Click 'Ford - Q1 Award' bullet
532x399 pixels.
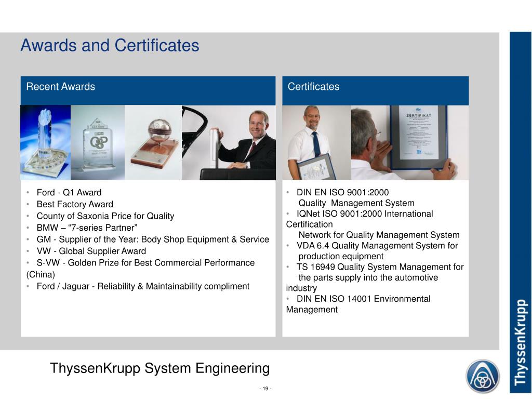69,192
